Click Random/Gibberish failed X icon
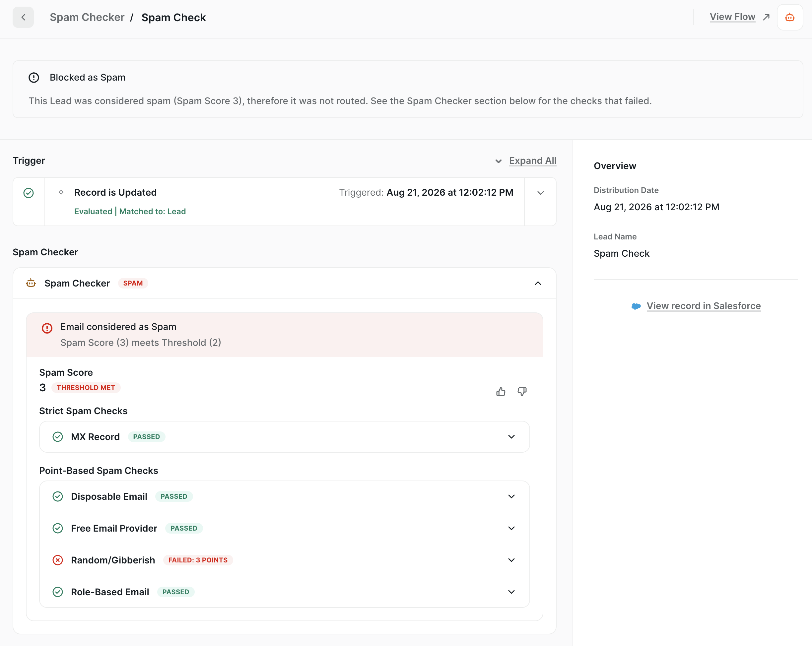Screen dimensions: 812x646 coord(58,560)
